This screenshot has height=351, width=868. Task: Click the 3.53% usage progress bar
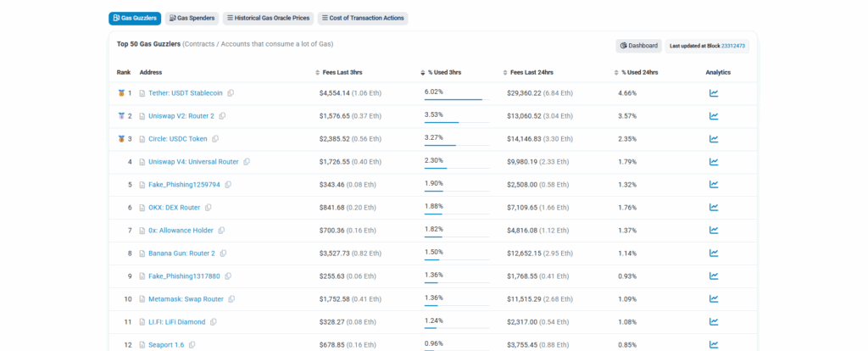(x=457, y=122)
